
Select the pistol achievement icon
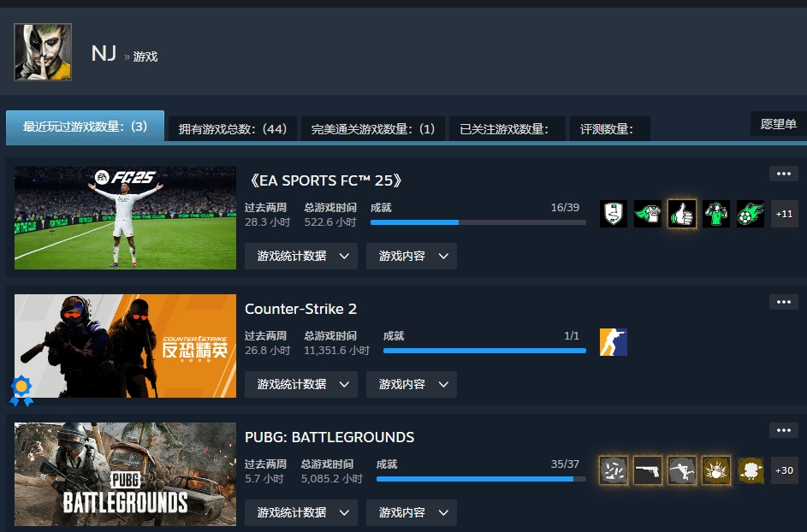click(648, 470)
